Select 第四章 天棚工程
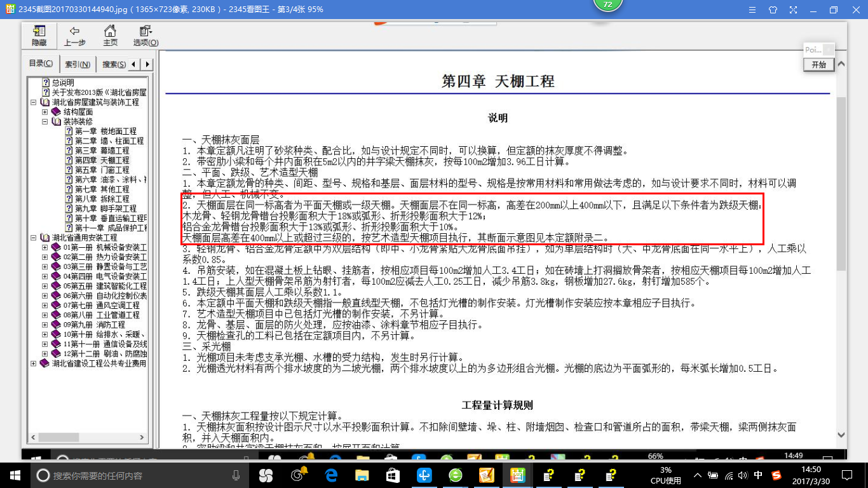Screen dimensions: 868x488 coord(102,160)
